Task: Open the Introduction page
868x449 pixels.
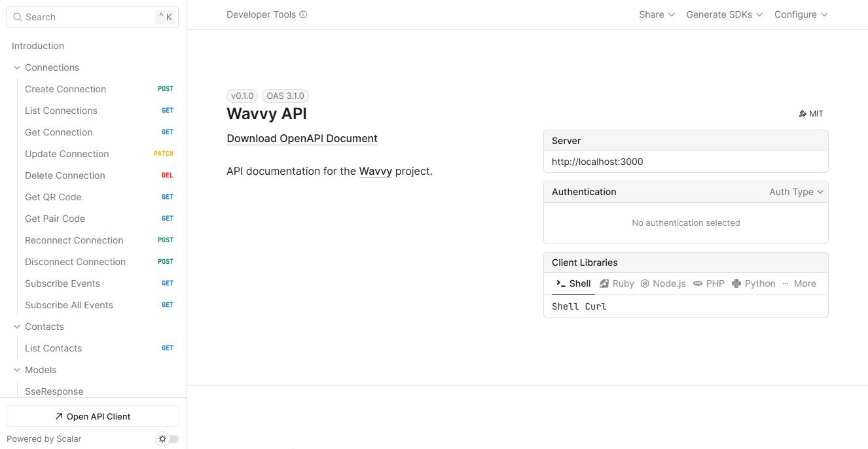Action: (x=92, y=46)
